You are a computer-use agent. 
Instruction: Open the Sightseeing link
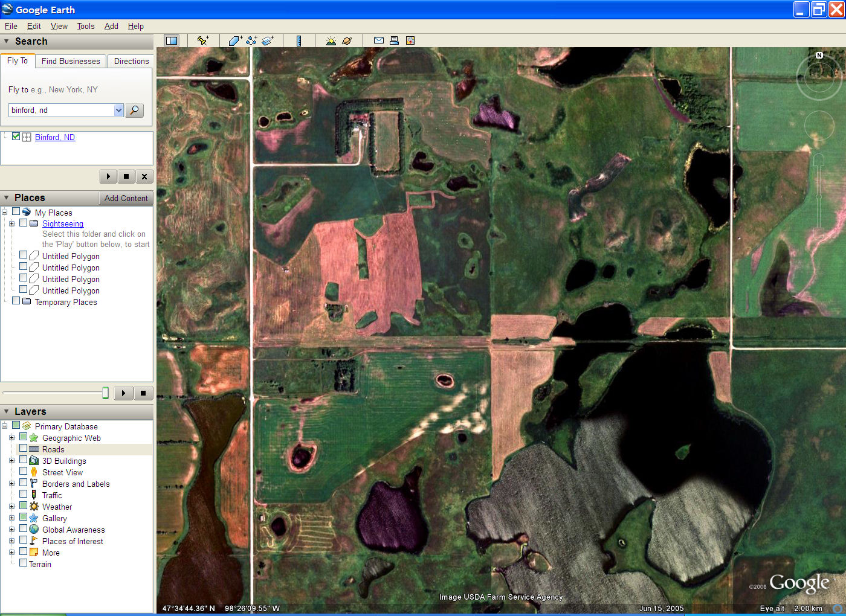(63, 223)
